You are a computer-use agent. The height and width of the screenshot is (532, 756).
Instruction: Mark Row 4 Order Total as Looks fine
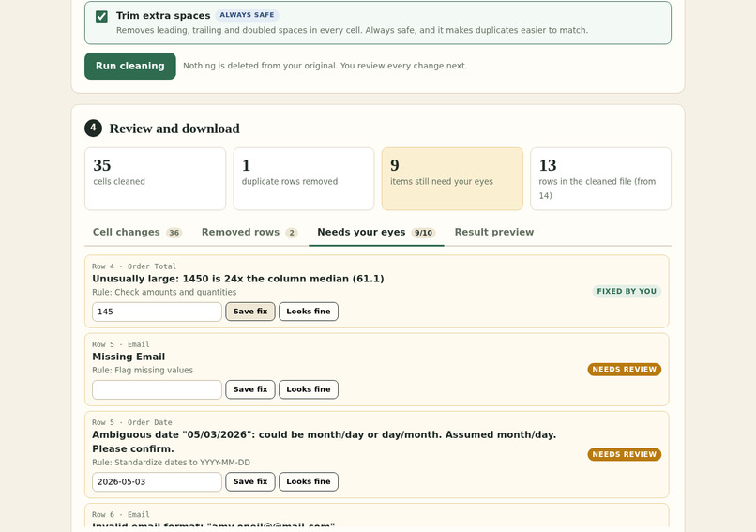(309, 312)
